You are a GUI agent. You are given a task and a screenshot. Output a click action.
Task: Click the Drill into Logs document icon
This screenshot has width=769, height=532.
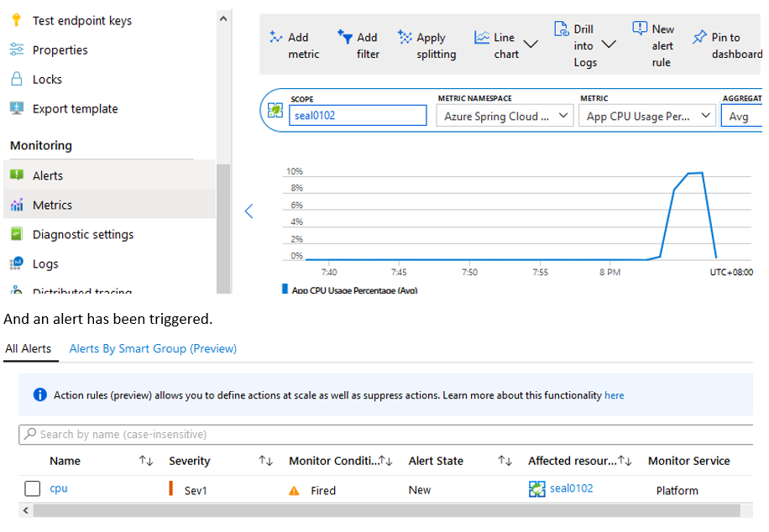[561, 29]
